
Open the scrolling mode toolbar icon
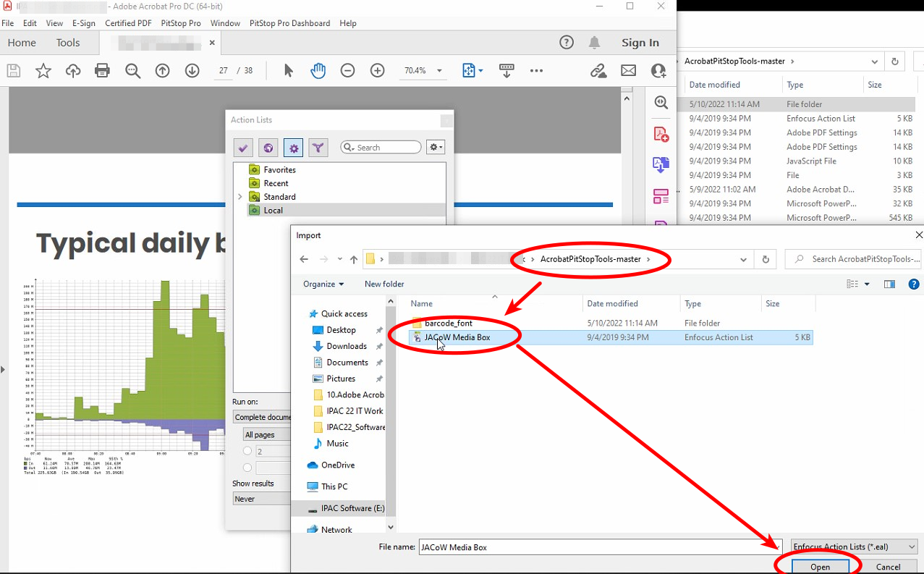click(506, 70)
